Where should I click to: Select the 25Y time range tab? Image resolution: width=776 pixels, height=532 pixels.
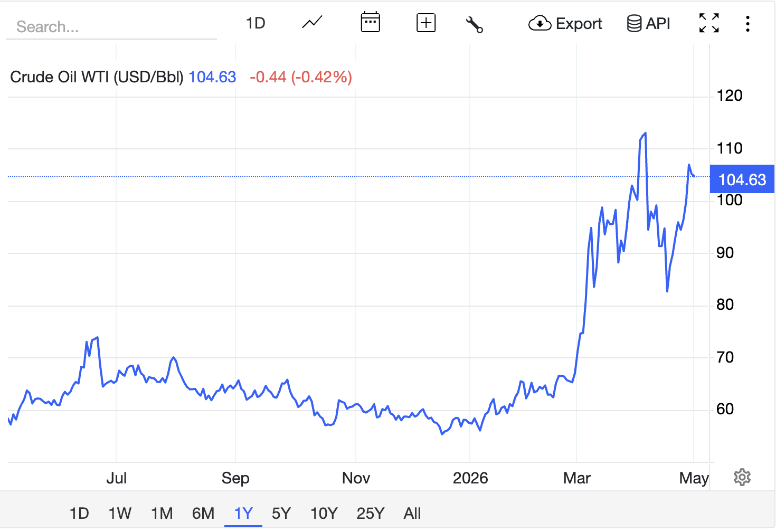point(370,513)
